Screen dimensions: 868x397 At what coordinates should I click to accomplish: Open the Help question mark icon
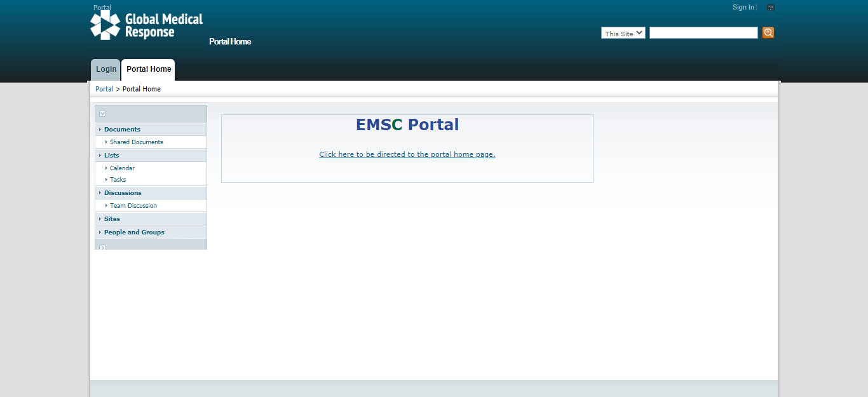pos(770,7)
